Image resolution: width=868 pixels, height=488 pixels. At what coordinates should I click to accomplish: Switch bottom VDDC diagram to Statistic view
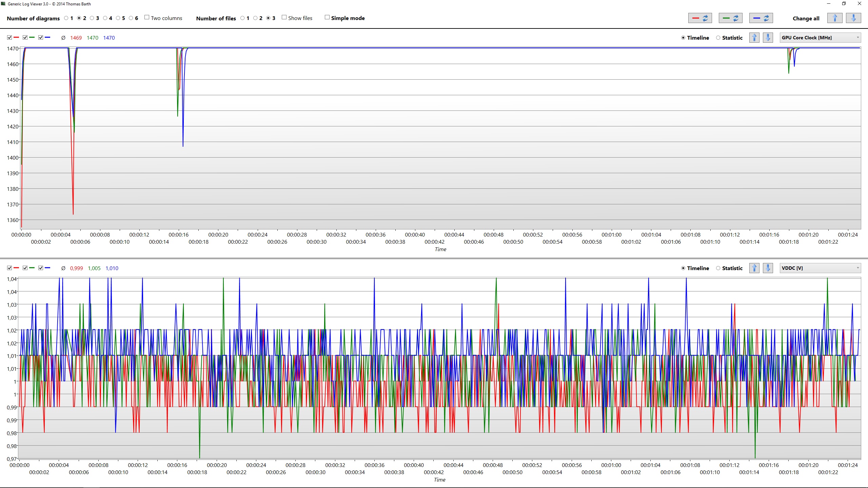[x=718, y=268]
